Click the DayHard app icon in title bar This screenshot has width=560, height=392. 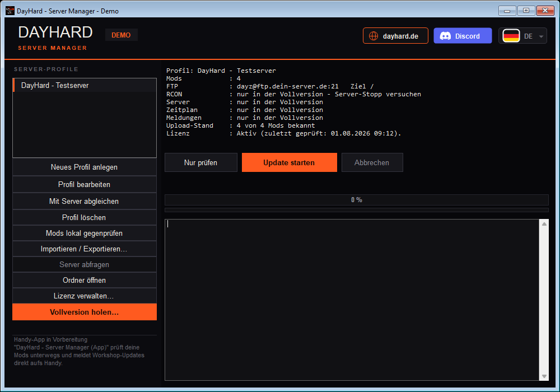click(10, 11)
